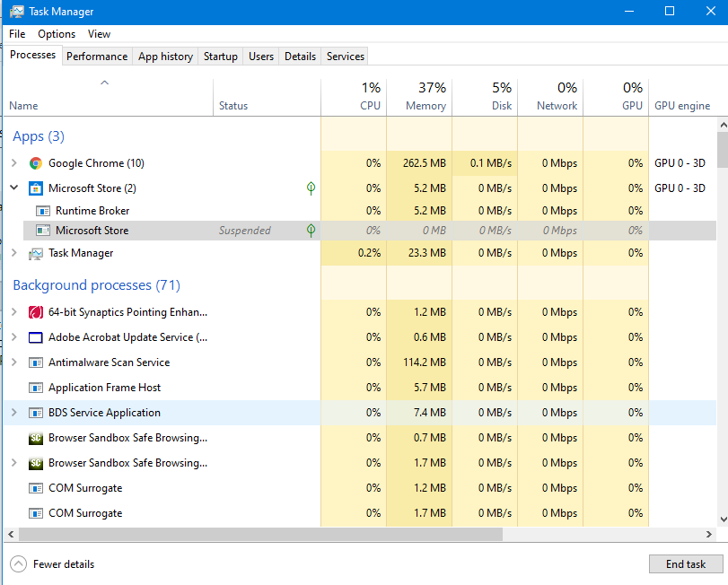This screenshot has height=585, width=728.
Task: Click Task Manager CPU value 0.2%
Action: (x=369, y=253)
